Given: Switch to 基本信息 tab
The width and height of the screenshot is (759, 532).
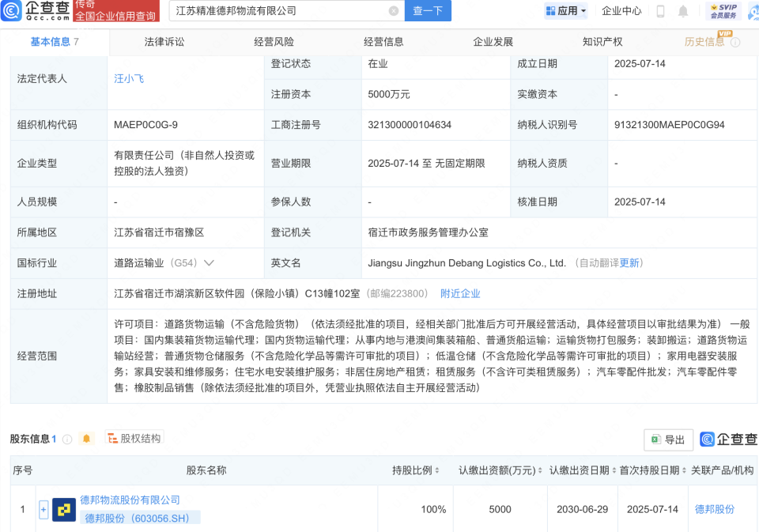Looking at the screenshot, I should click(x=55, y=42).
